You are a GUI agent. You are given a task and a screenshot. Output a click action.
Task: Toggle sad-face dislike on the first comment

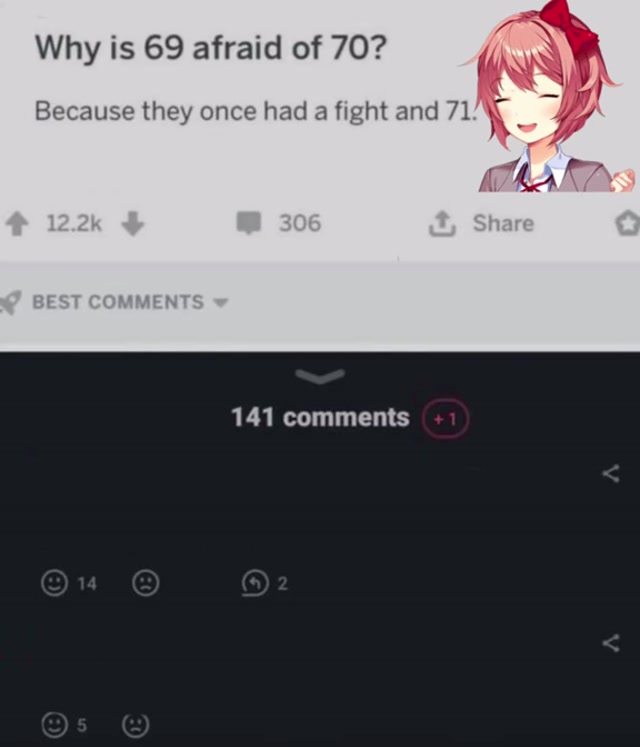[145, 583]
